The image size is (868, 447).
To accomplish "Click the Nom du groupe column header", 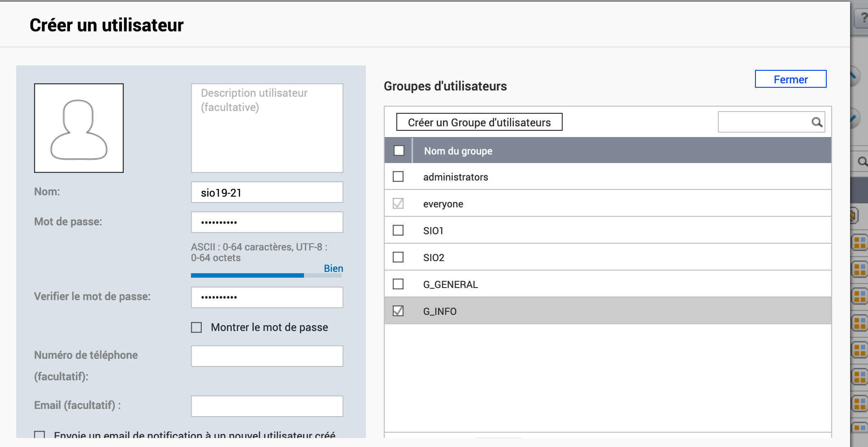I will 458,151.
